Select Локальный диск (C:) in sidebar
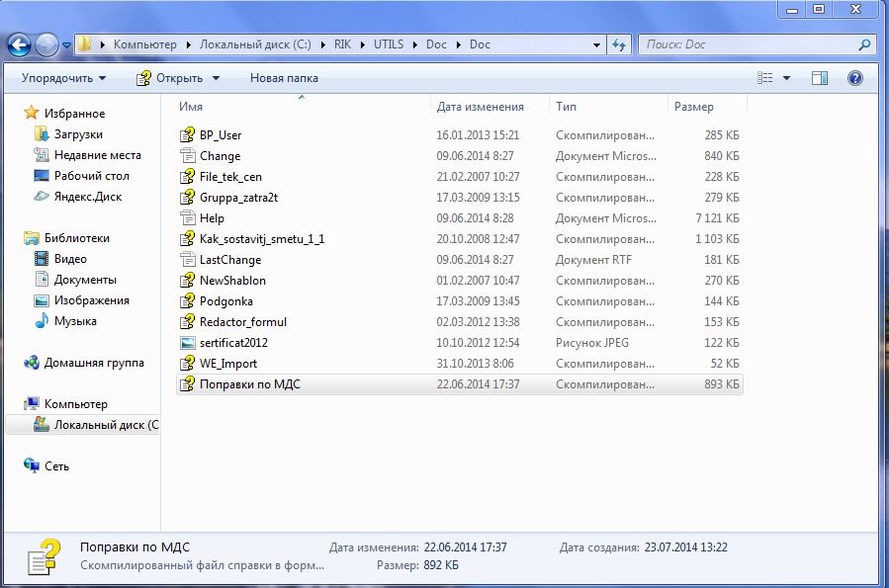 pyautogui.click(x=105, y=425)
